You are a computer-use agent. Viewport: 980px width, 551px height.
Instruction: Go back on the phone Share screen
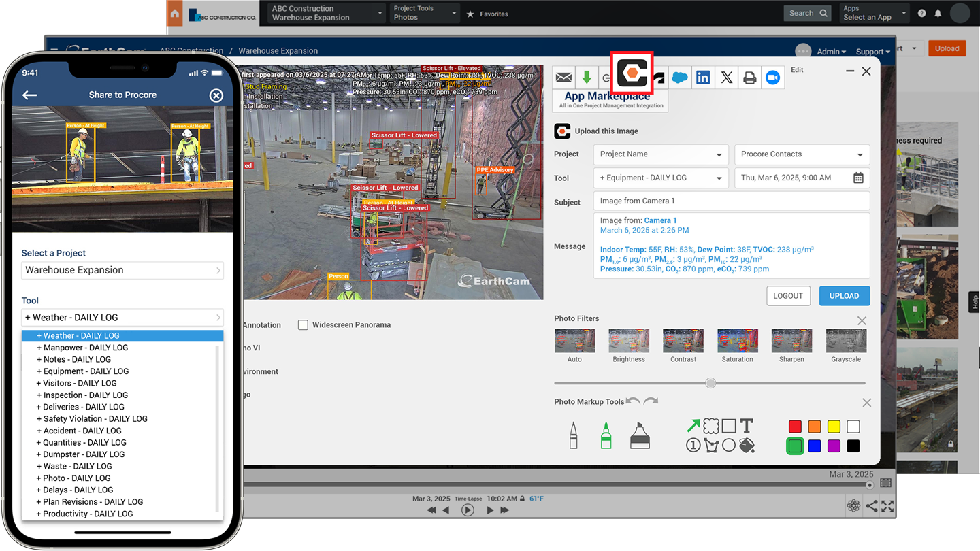pyautogui.click(x=29, y=95)
